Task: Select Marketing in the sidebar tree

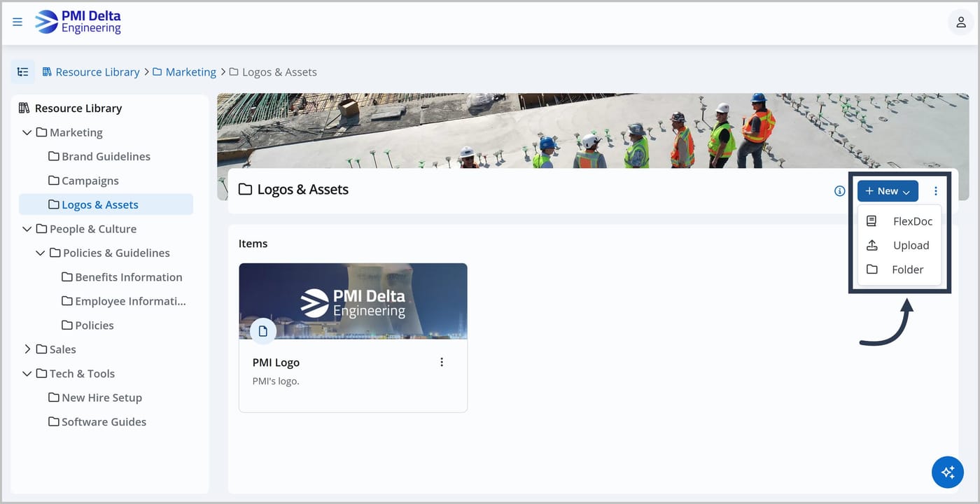Action: [76, 132]
